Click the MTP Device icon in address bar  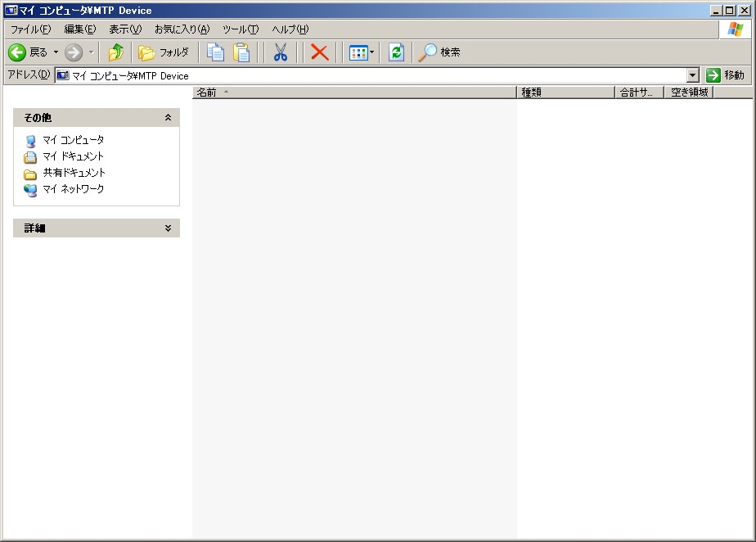(63, 75)
